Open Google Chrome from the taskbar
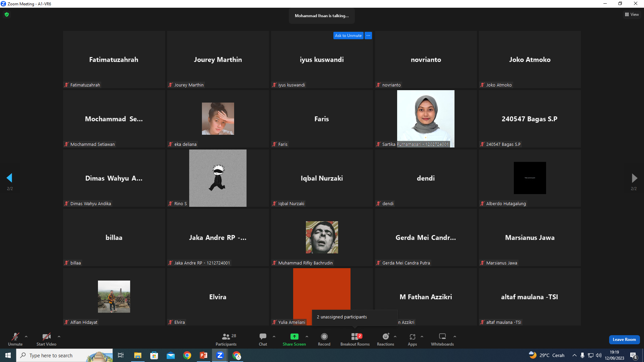 point(187,355)
